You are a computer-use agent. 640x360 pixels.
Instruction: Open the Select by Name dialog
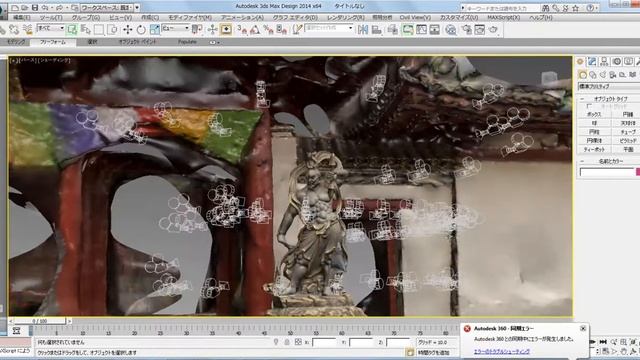85,29
